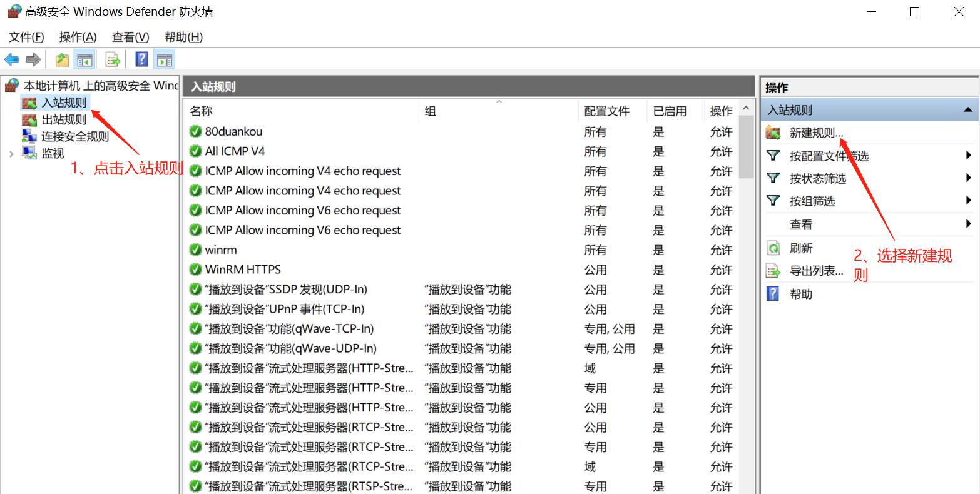Click the green check icon of All ICMP V4
980x494 pixels.
(x=195, y=151)
